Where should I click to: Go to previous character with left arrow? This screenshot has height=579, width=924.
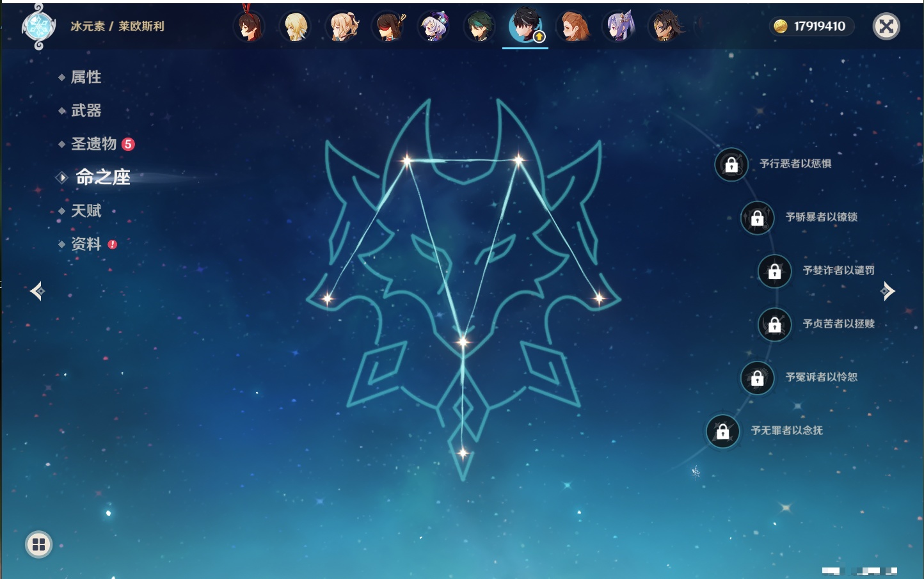[x=37, y=292]
